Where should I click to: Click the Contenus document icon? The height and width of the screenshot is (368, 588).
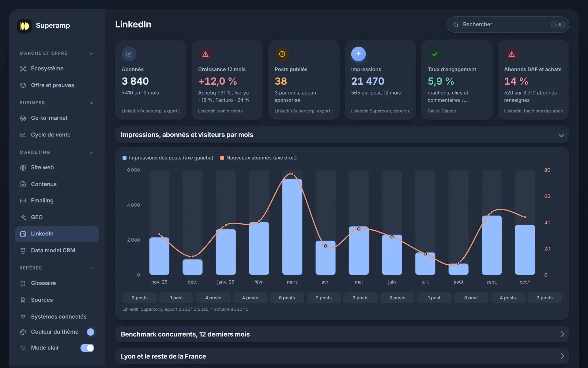tap(23, 184)
